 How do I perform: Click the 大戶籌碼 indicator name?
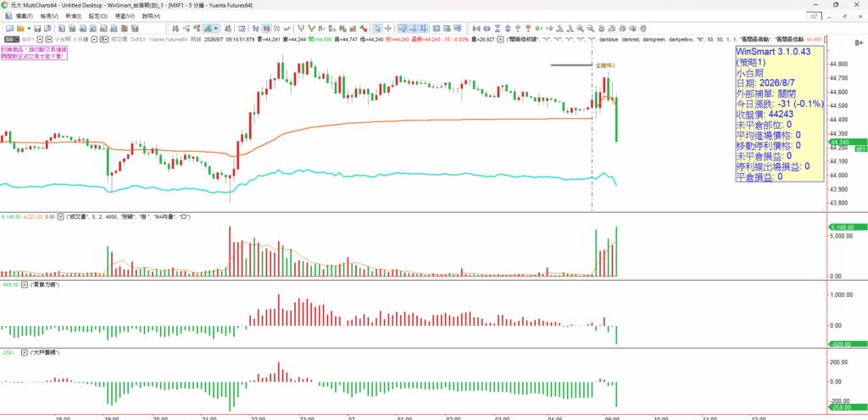click(47, 352)
